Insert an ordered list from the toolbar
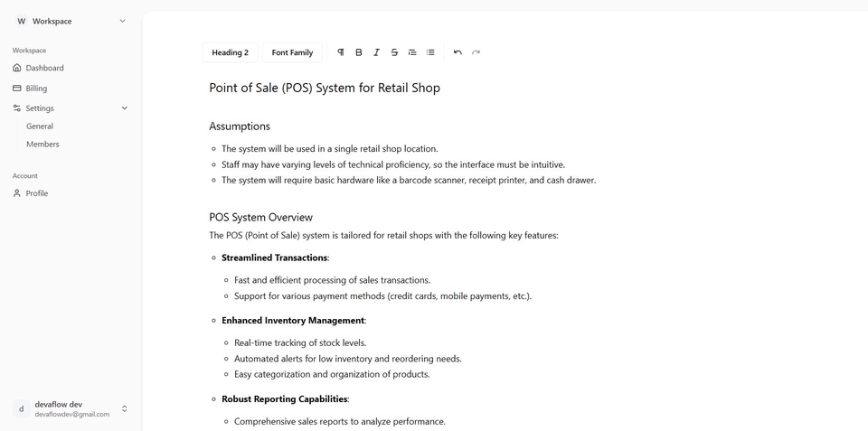 [412, 52]
